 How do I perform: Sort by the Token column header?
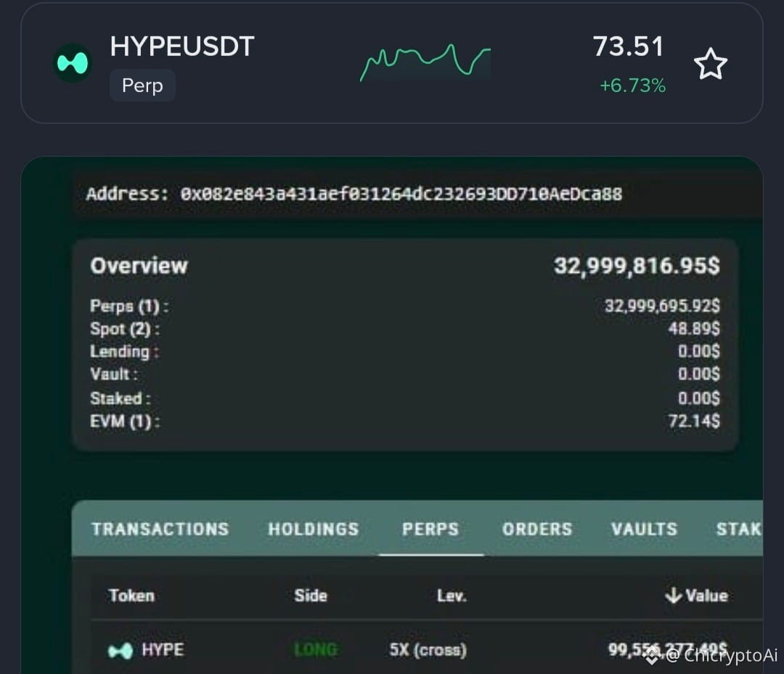click(132, 596)
